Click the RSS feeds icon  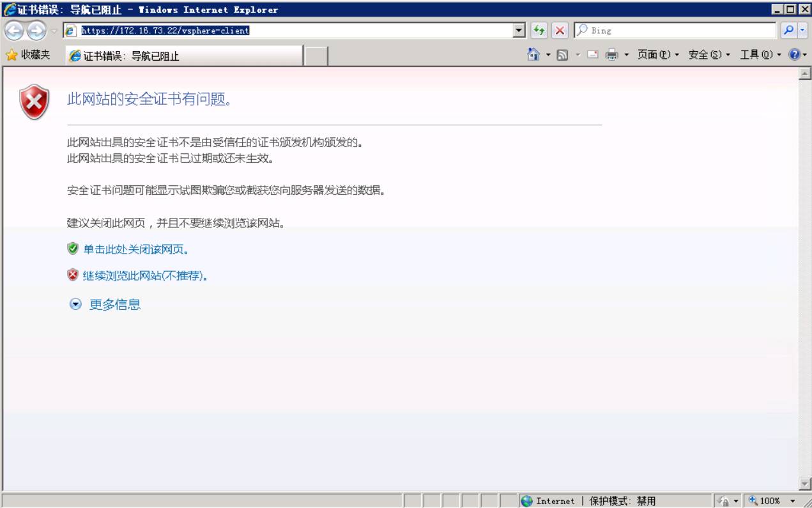tap(562, 55)
